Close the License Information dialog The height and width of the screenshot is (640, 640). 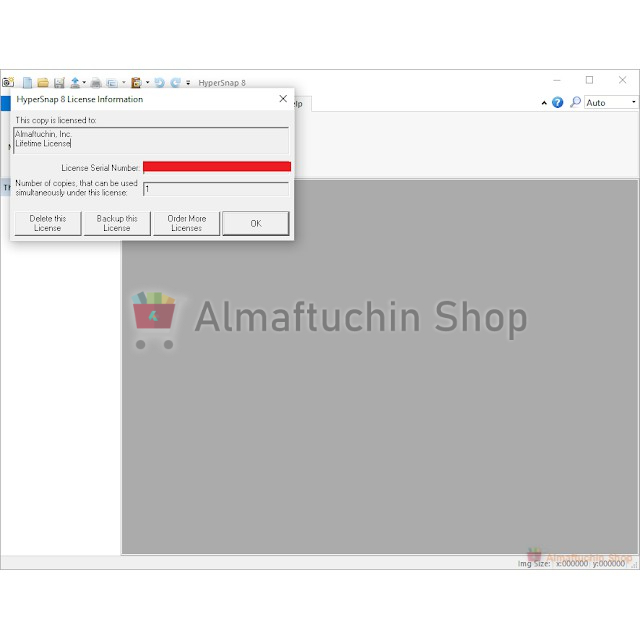(283, 99)
